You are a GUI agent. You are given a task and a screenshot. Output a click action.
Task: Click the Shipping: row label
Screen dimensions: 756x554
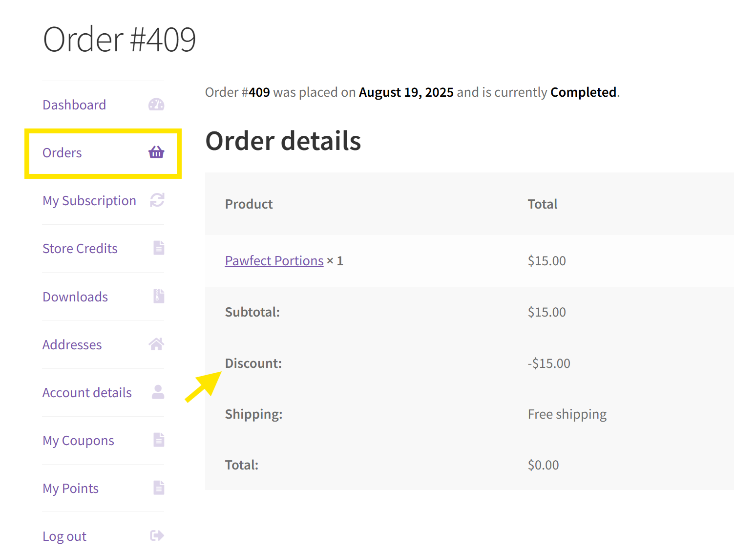click(254, 414)
